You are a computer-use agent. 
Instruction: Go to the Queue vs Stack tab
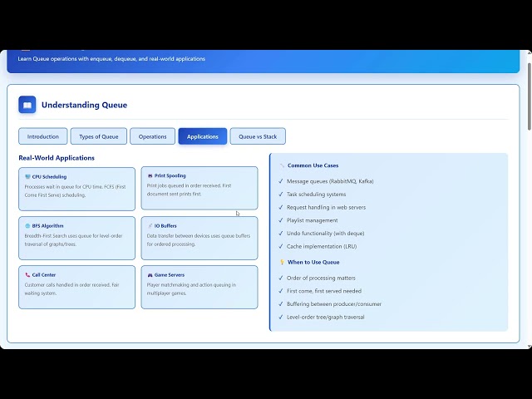(x=258, y=136)
